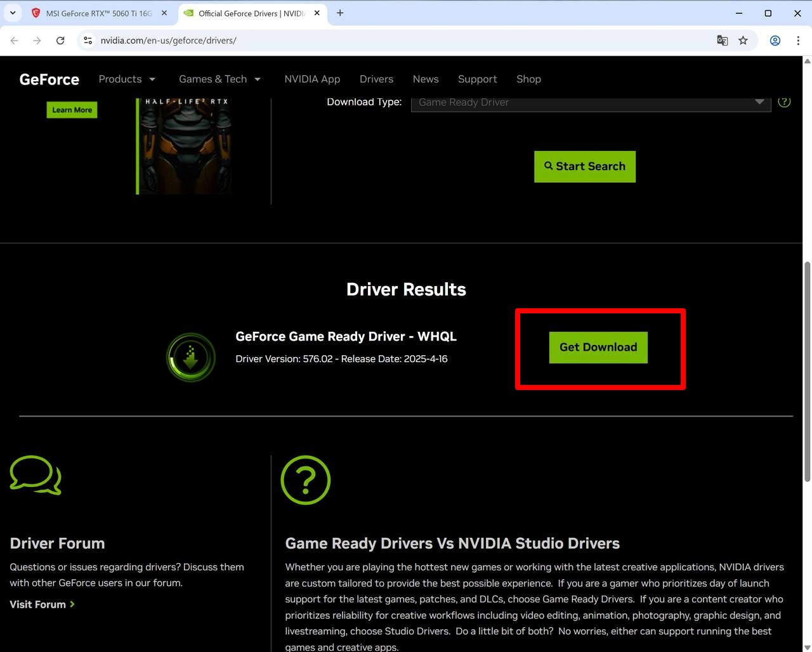Screen dimensions: 812x652
Task: Open the Chrome three-dot menu
Action: pyautogui.click(x=798, y=41)
